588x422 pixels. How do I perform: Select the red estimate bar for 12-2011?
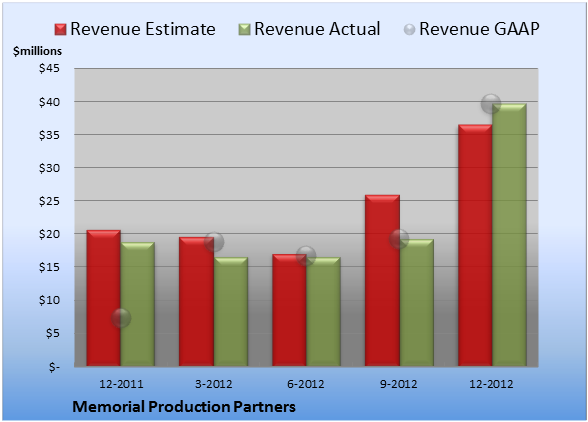(104, 298)
